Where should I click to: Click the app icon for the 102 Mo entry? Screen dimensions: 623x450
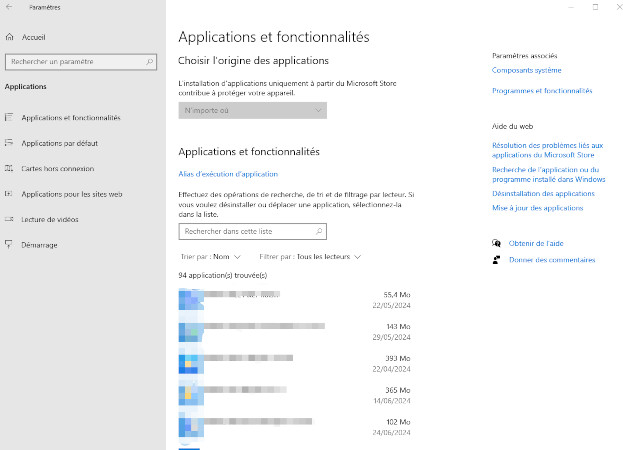click(x=191, y=427)
